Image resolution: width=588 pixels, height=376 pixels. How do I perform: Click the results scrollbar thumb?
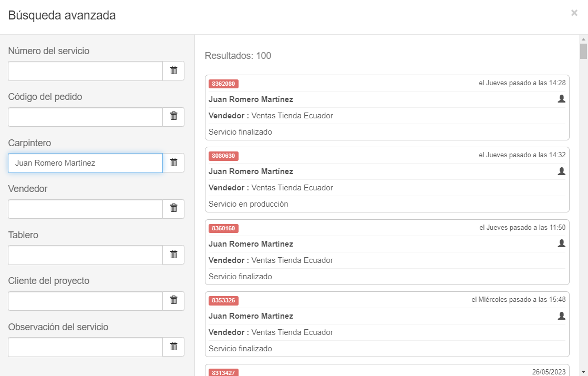coord(583,52)
